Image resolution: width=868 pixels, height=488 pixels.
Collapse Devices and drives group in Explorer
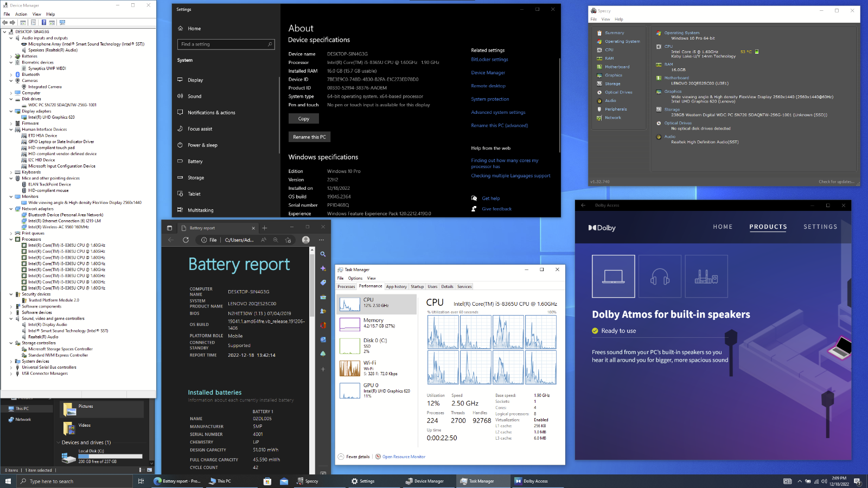59,442
